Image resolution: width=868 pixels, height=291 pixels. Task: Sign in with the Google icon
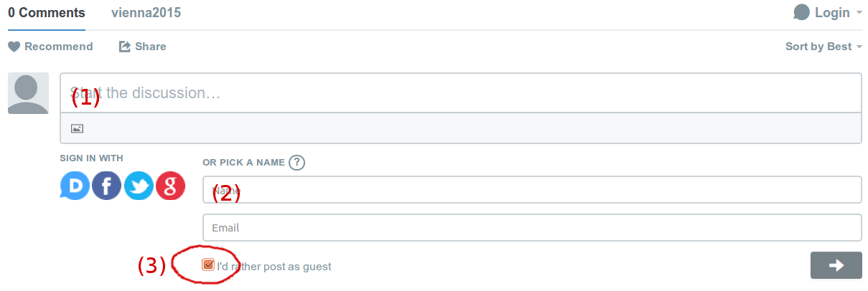coord(171,186)
